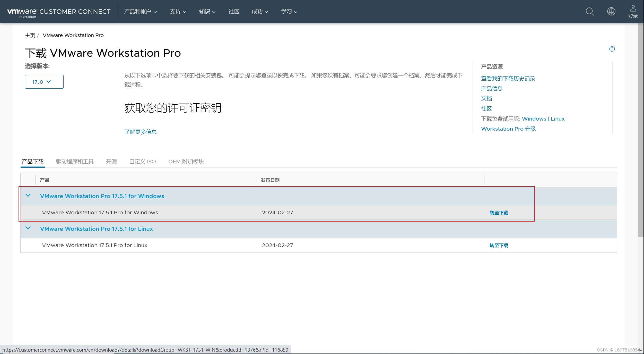This screenshot has height=354, width=644.
Task: Open the 成功 dropdown menu
Action: tap(260, 12)
